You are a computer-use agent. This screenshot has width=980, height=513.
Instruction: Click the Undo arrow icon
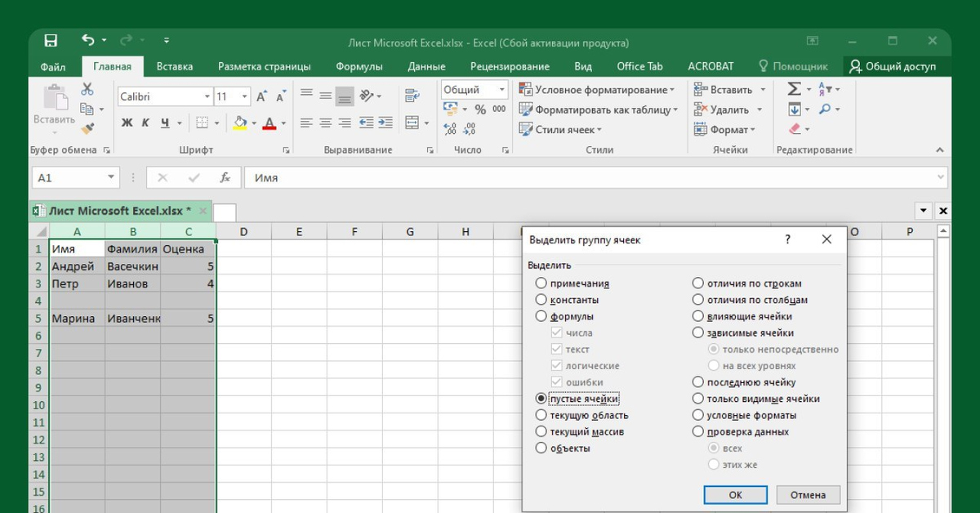click(88, 41)
